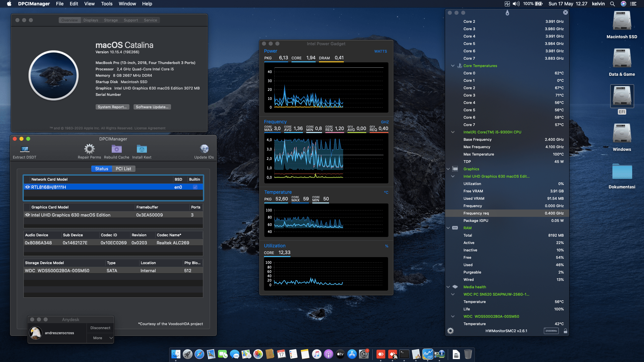Click the kelvin user name in menu bar
The width and height of the screenshot is (644, 362).
(598, 4)
